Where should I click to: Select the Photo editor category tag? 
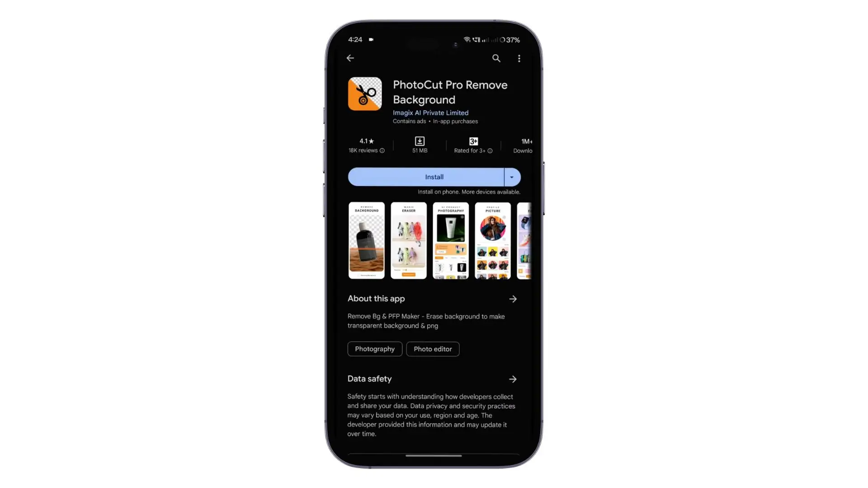point(433,348)
